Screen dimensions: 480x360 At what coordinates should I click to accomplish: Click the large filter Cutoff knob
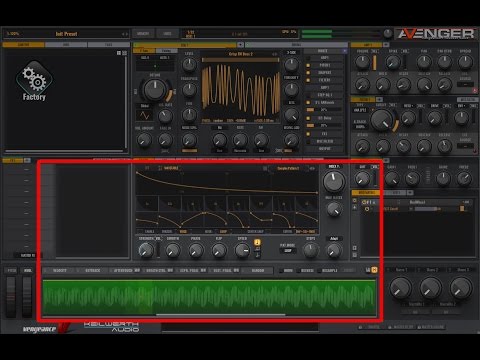tap(383, 120)
